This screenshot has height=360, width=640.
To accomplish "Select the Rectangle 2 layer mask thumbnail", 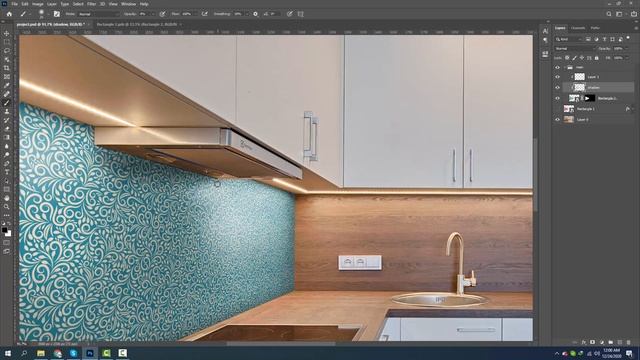I will pyautogui.click(x=590, y=98).
